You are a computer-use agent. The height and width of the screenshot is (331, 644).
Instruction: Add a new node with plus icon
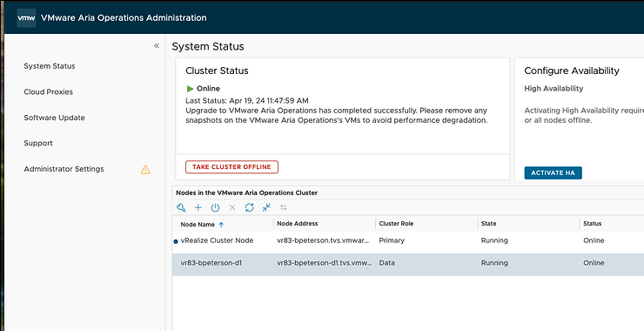[198, 207]
